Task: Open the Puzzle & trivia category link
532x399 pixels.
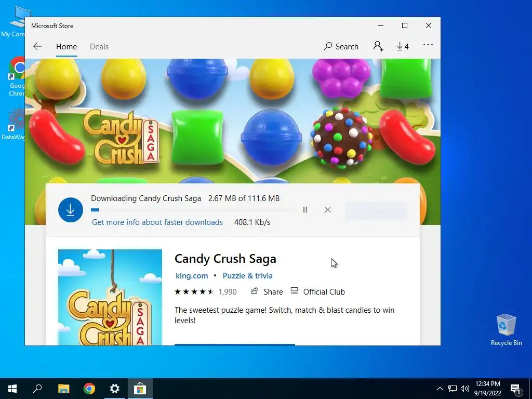Action: [x=248, y=276]
